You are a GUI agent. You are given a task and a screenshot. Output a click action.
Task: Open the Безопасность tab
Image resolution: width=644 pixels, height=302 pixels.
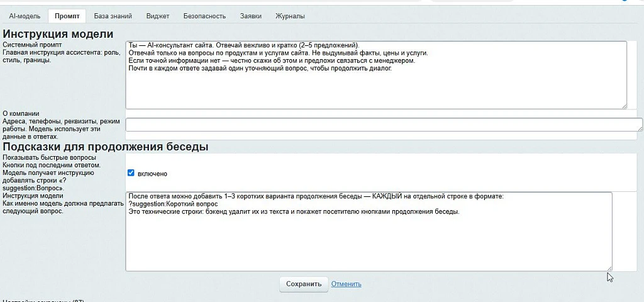pos(204,16)
